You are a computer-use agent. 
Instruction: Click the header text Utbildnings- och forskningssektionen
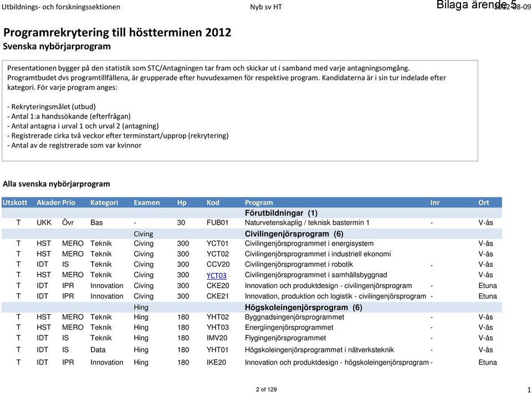(61, 7)
